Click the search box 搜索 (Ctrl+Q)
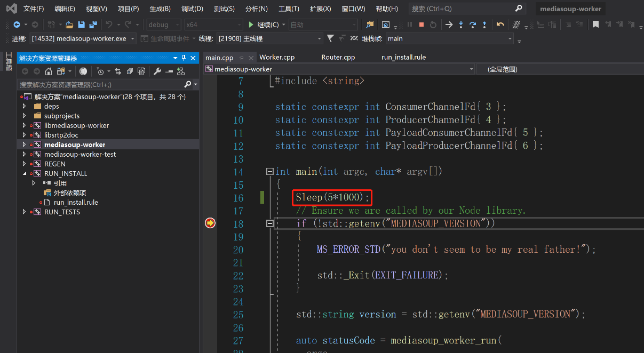The height and width of the screenshot is (353, 644). coord(467,9)
